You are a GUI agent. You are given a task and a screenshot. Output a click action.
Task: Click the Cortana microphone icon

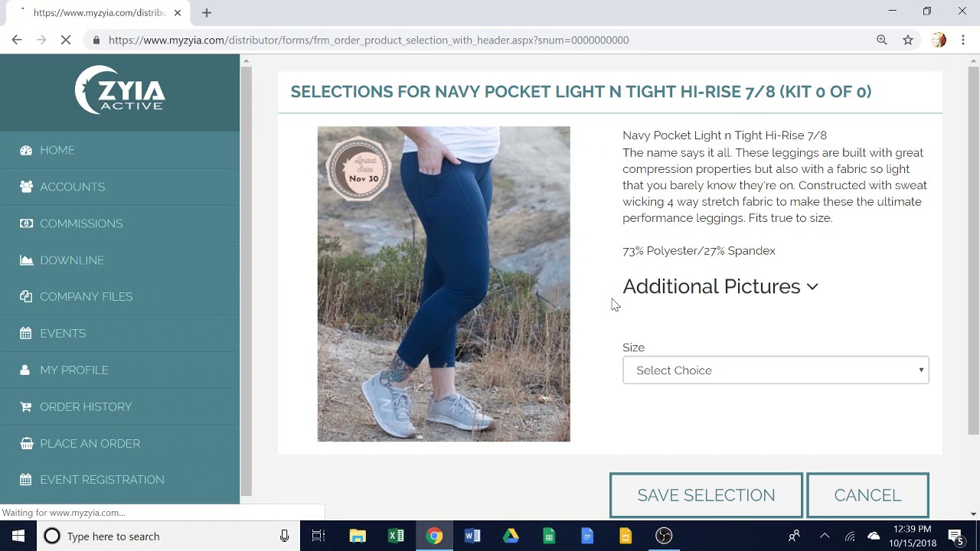point(284,536)
